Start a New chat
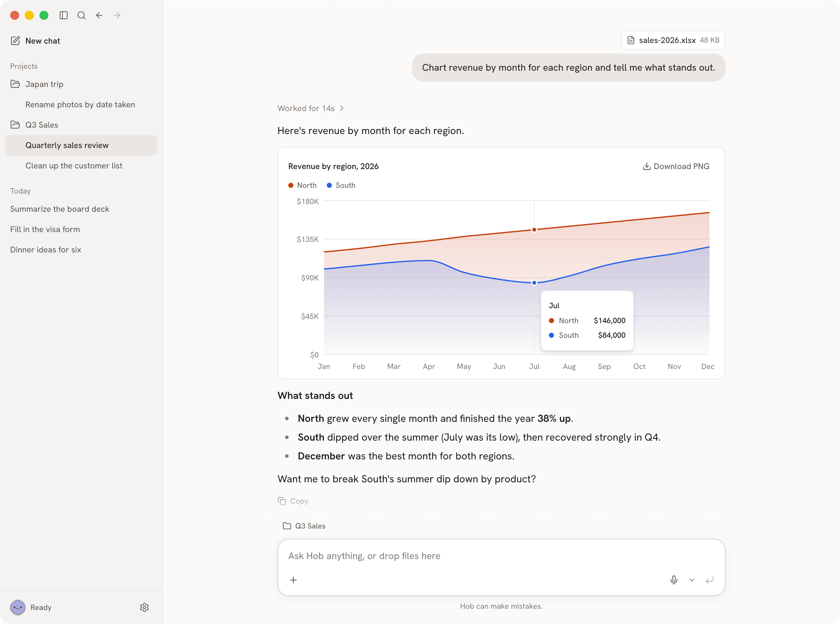The height and width of the screenshot is (624, 840). tap(36, 41)
